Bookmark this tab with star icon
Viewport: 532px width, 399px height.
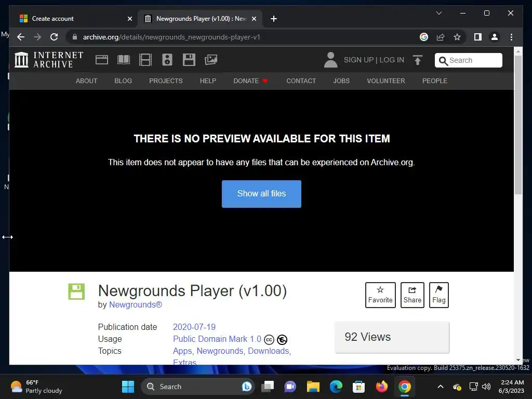[457, 37]
